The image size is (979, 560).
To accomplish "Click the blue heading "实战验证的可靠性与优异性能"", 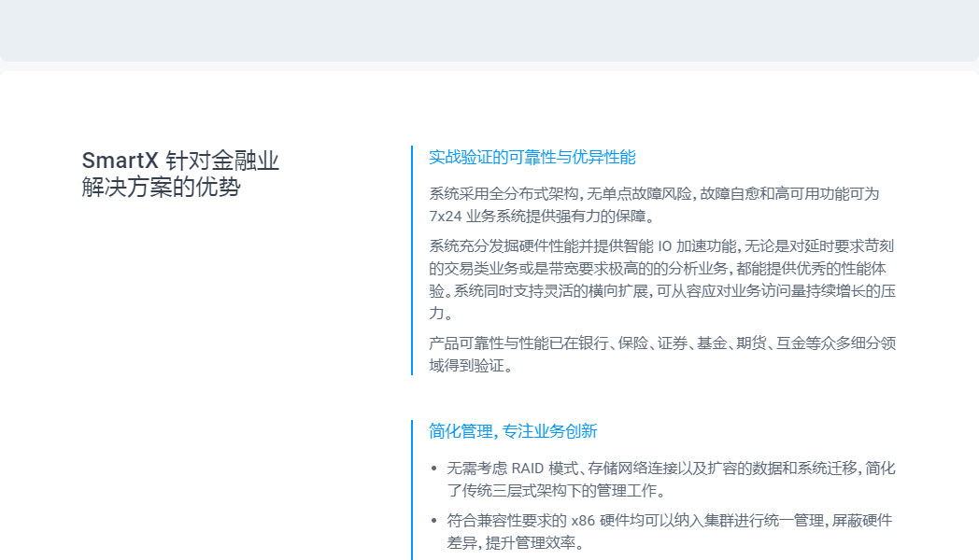I will [x=532, y=157].
